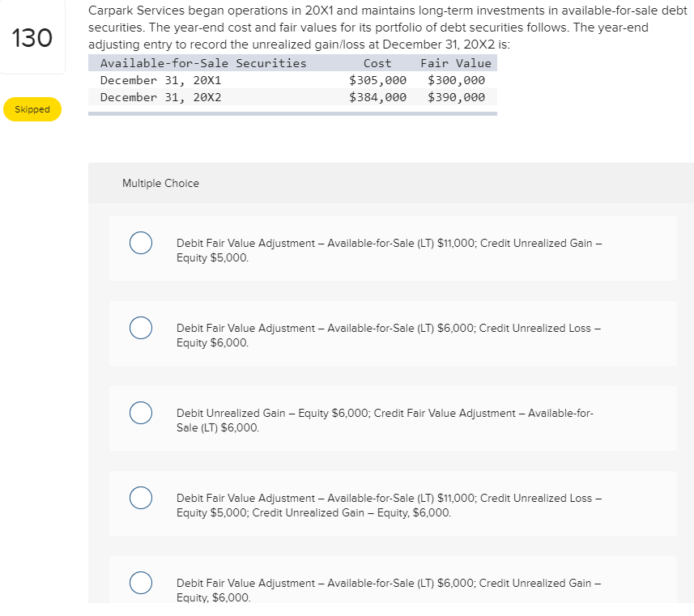Select radio for $11,000 debit with two credits
Screen dimensions: 694x616
click(141, 498)
